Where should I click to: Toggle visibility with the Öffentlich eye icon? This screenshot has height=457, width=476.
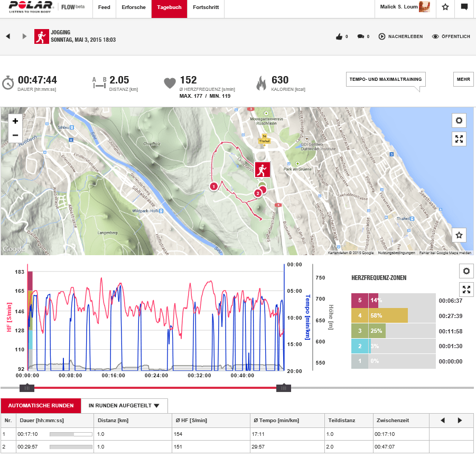[x=435, y=36]
